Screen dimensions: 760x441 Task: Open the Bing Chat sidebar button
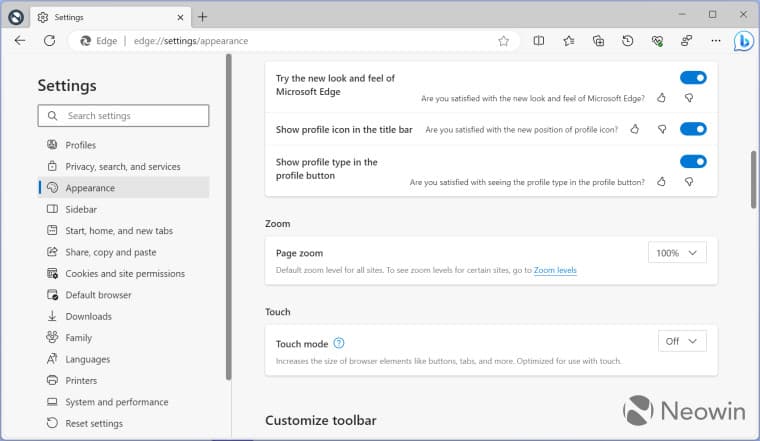tap(743, 41)
